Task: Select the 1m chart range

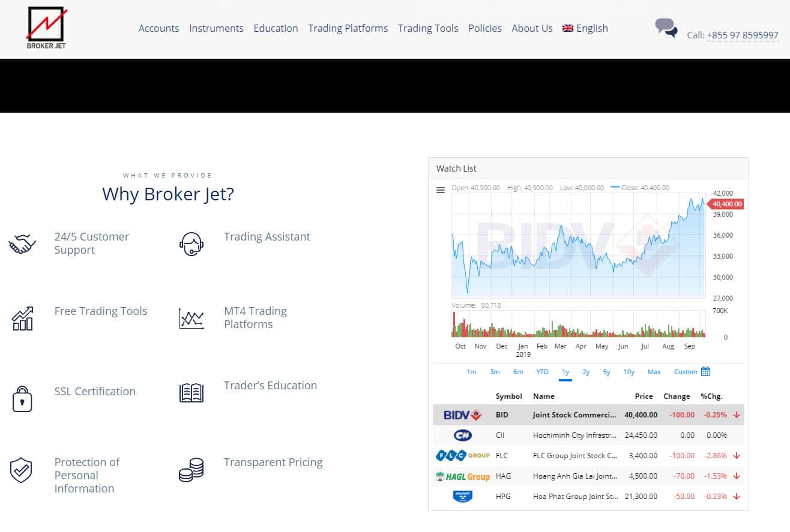Action: point(471,372)
